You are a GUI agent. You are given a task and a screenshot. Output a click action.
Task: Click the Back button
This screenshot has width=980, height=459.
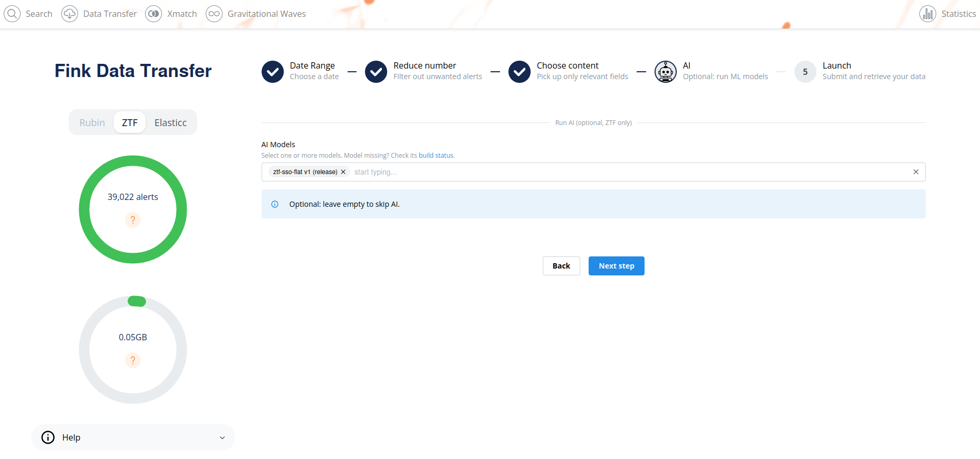(561, 266)
